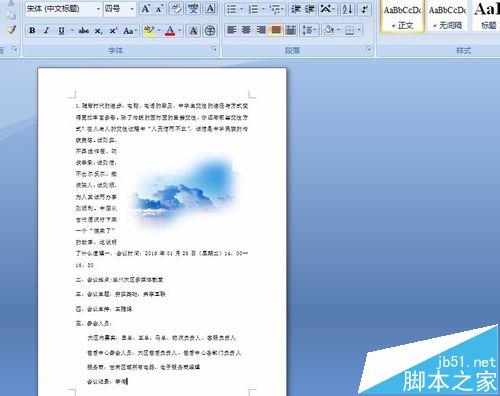Apply borders to the paragraph
Viewport: 500px width, 396px height.
click(x=349, y=30)
